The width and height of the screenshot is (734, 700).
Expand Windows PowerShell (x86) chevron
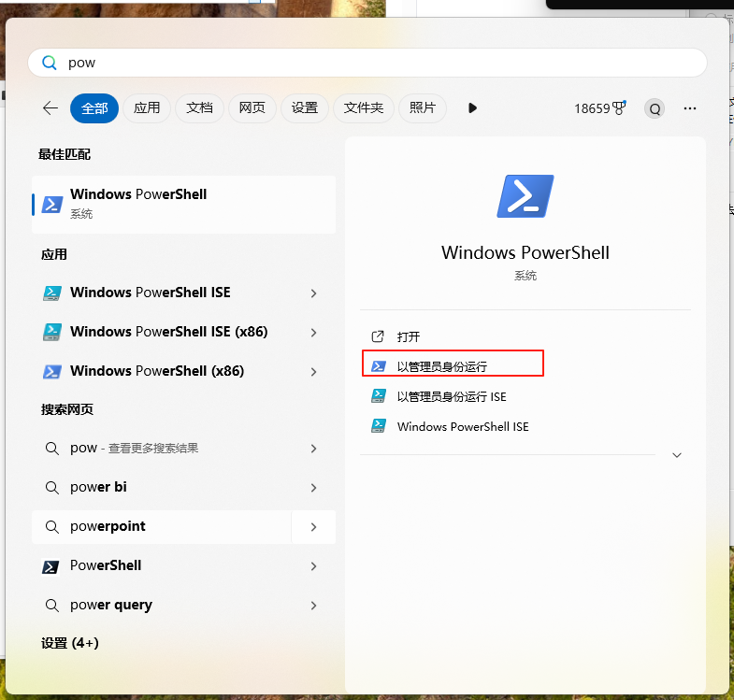click(x=313, y=372)
